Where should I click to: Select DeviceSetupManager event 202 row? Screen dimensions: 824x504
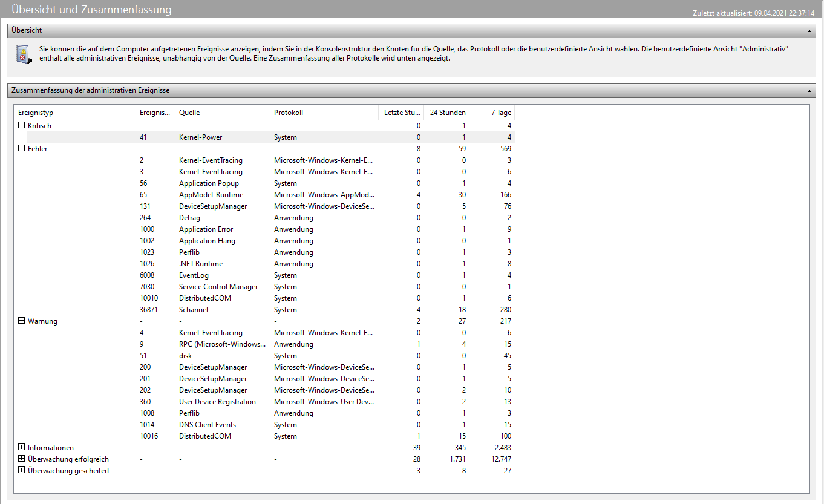click(270, 390)
